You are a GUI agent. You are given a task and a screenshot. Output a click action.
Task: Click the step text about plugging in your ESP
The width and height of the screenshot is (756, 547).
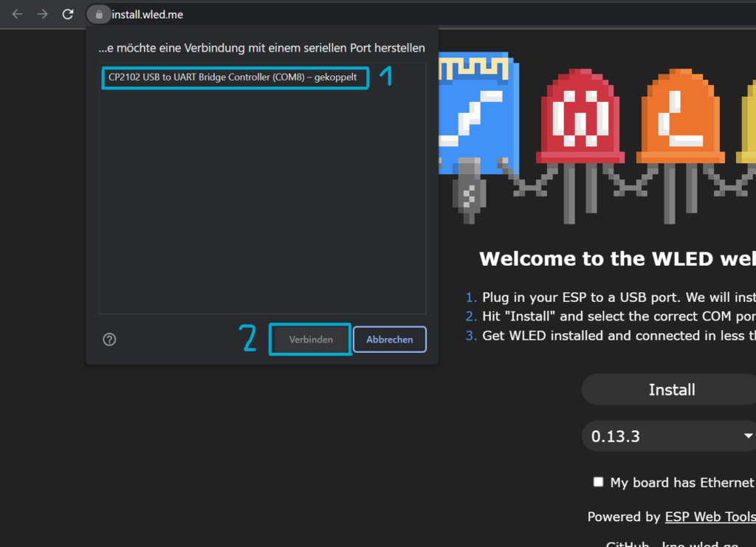(x=619, y=297)
